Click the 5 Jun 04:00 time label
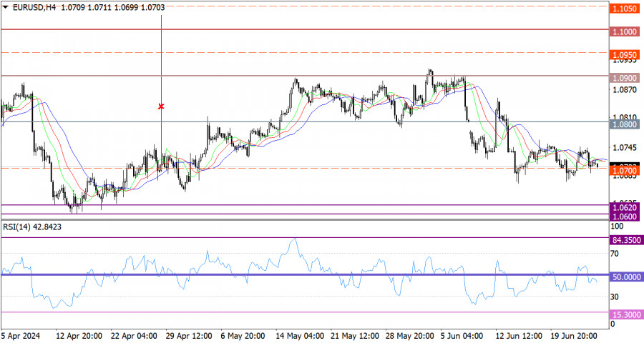This screenshot has height=343, width=644. [462, 336]
